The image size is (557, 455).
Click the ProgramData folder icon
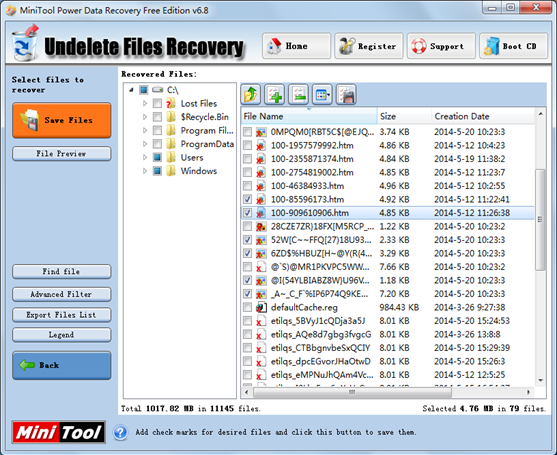tap(171, 144)
